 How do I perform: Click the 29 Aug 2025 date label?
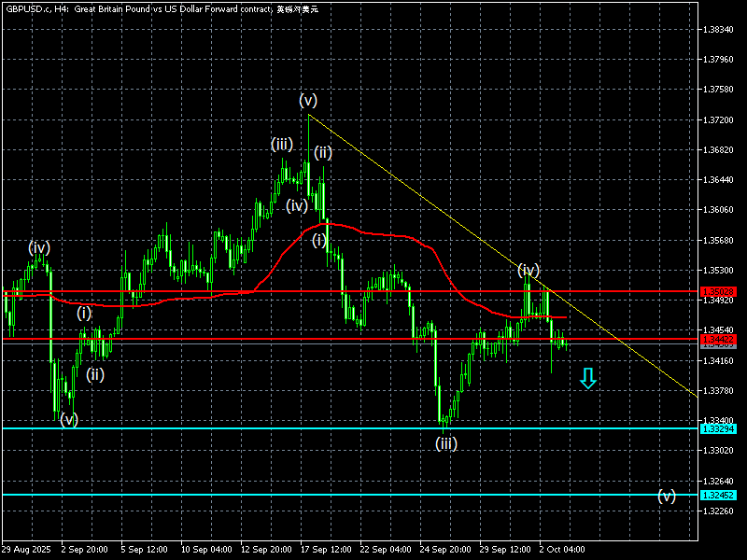tap(26, 550)
